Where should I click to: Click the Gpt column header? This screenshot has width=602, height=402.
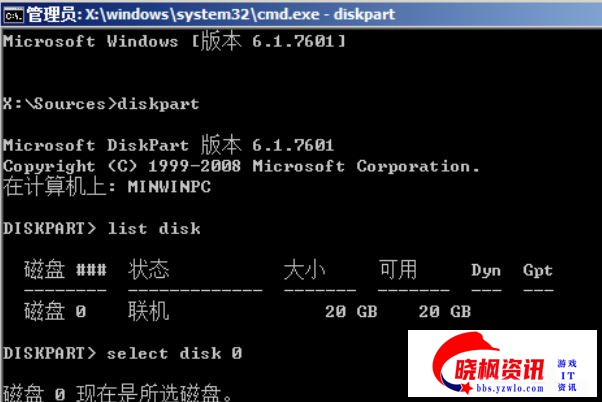tap(538, 270)
